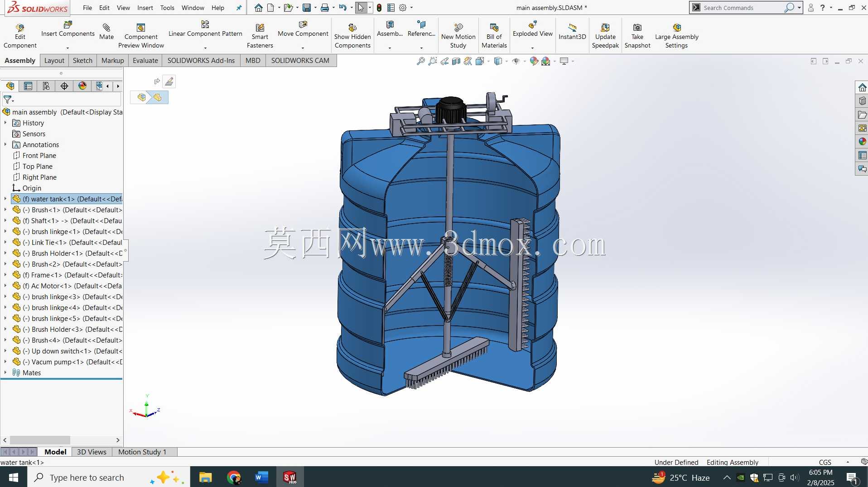Switch to the Sketch tab
This screenshot has height=487, width=868.
[x=82, y=61]
